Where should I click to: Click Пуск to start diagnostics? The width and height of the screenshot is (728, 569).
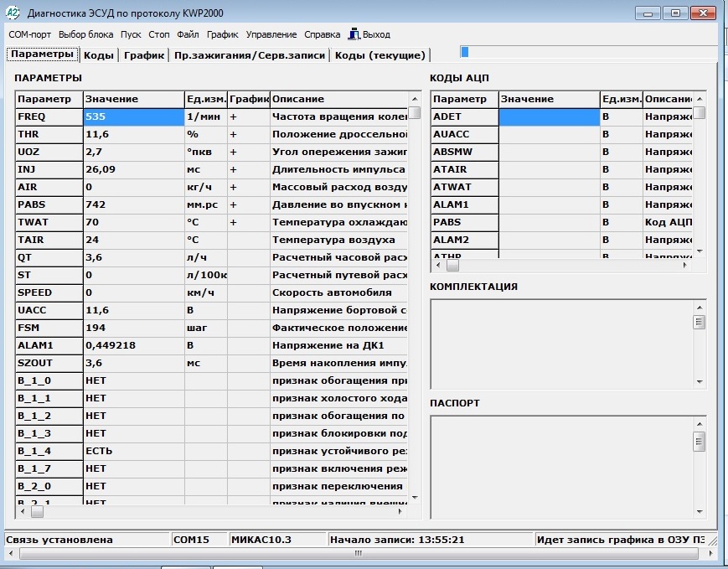pos(131,34)
